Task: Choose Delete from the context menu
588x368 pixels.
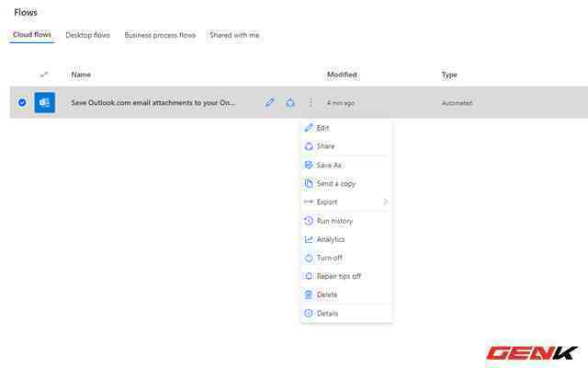Action: click(346, 294)
